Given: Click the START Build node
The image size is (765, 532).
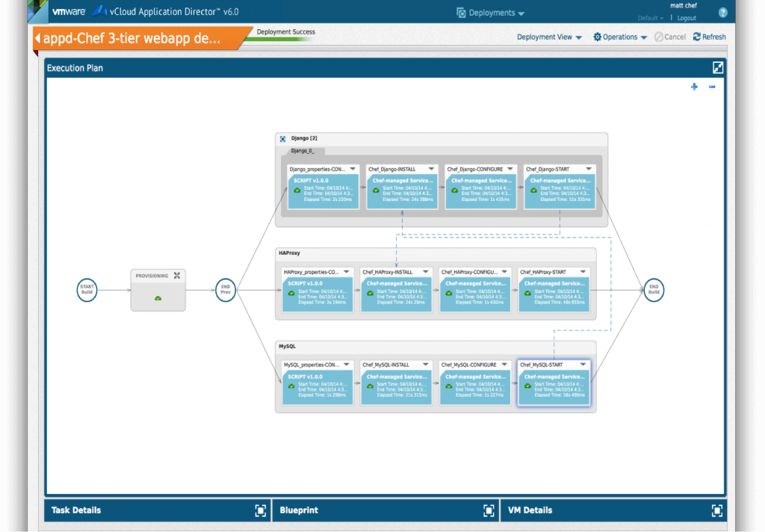Looking at the screenshot, I should (x=87, y=289).
